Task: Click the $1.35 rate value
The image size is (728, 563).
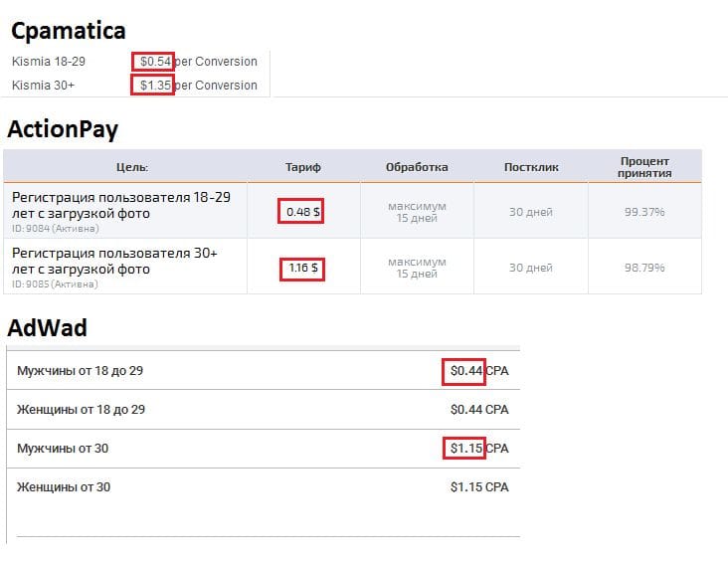Action: pyautogui.click(x=155, y=86)
